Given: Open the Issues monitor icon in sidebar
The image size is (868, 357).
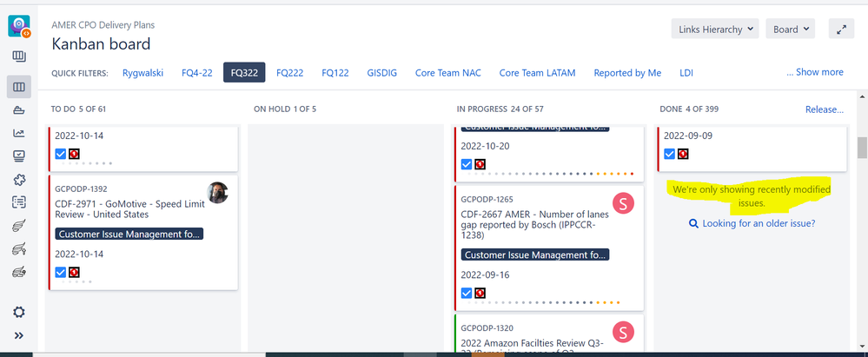Looking at the screenshot, I should click(x=19, y=156).
